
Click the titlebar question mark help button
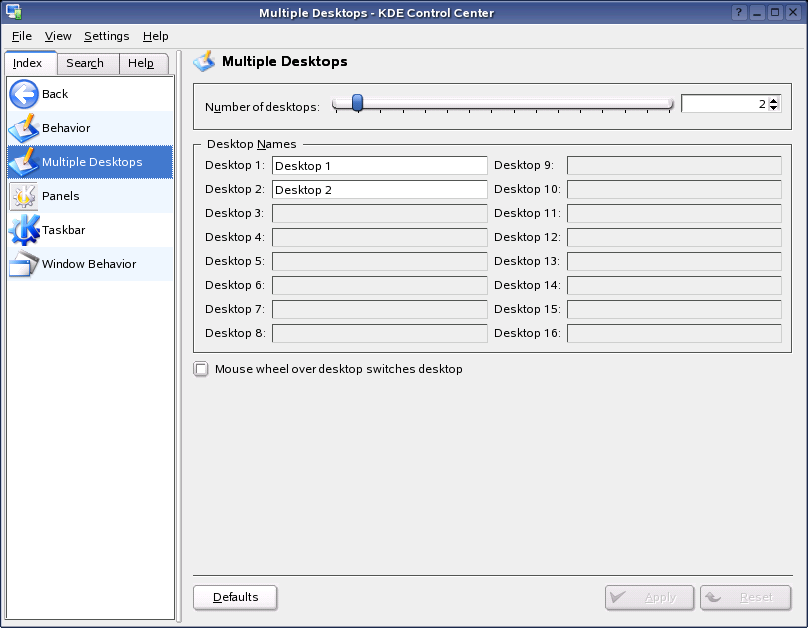(x=738, y=12)
